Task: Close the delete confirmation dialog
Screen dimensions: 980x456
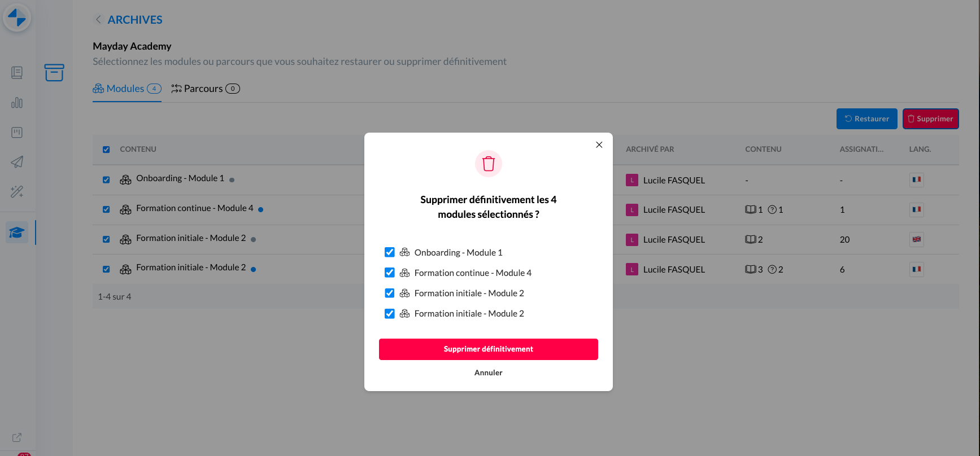Action: point(599,145)
